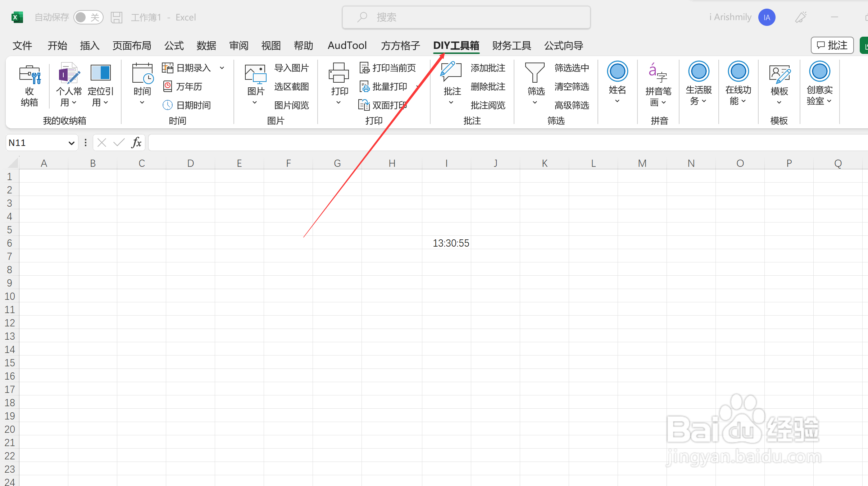Open the 财务工具 ribbon tab
This screenshot has width=868, height=486.
(x=512, y=46)
